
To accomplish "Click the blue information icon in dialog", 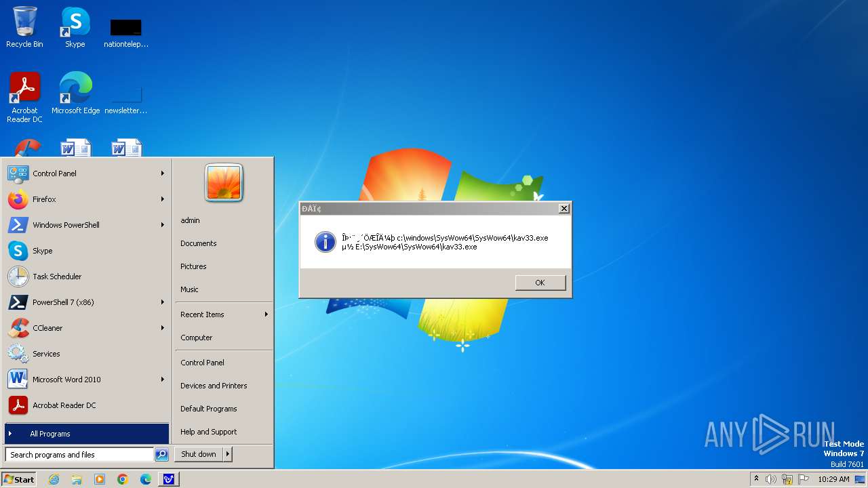I will (x=325, y=242).
